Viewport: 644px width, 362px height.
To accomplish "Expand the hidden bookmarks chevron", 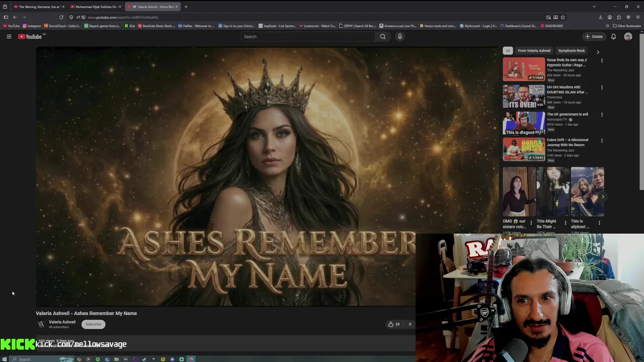I will coord(607,26).
